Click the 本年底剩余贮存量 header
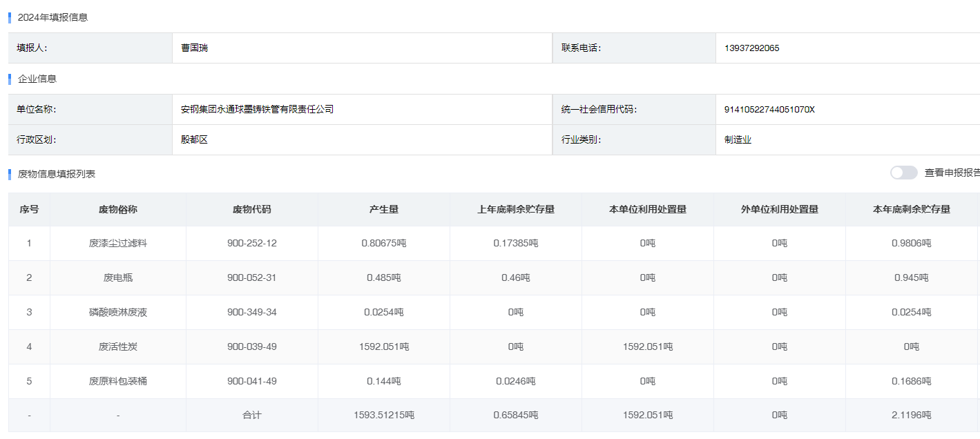980x439 pixels. (x=911, y=208)
